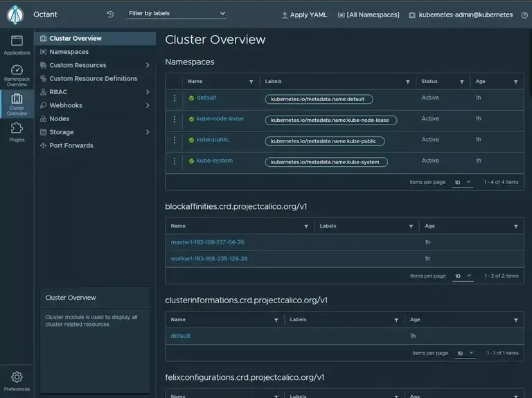Open the kube-public namespace link
The width and height of the screenshot is (532, 398).
click(x=213, y=140)
